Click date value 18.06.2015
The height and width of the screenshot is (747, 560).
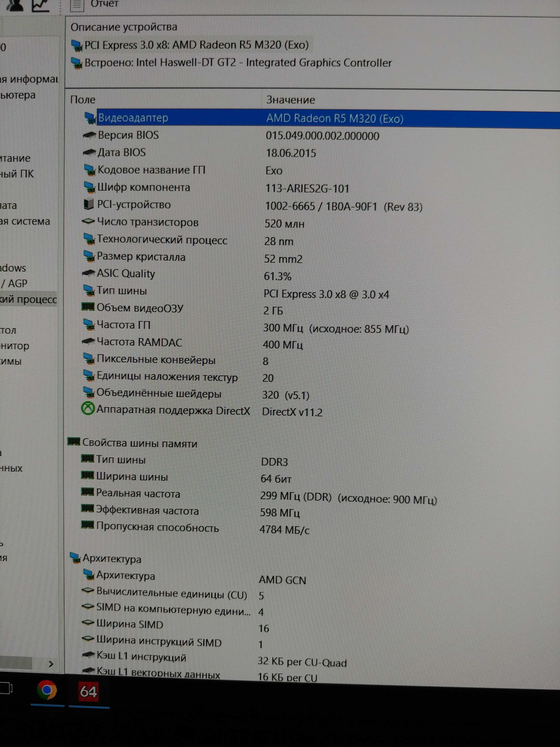pyautogui.click(x=291, y=153)
